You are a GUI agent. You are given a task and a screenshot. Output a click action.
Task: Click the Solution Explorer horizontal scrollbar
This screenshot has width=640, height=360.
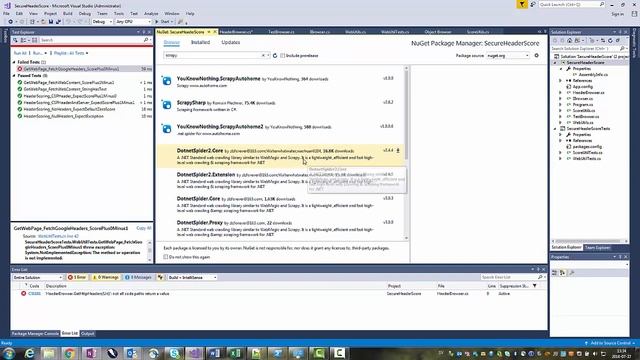[x=590, y=241]
